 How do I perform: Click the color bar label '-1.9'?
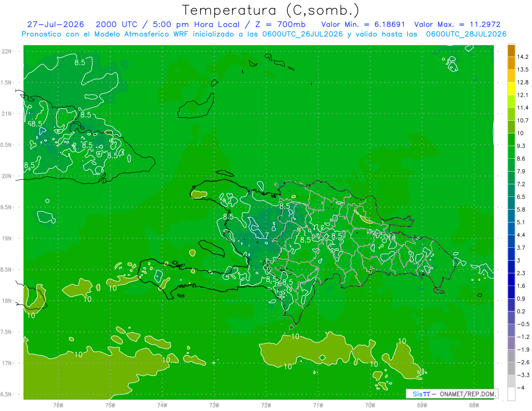point(523,350)
